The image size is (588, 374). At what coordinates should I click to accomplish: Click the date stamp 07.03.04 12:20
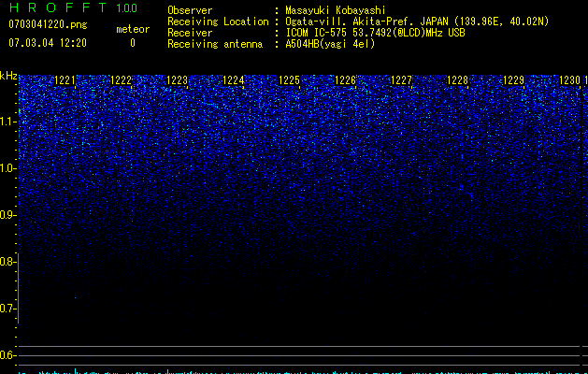tap(48, 43)
